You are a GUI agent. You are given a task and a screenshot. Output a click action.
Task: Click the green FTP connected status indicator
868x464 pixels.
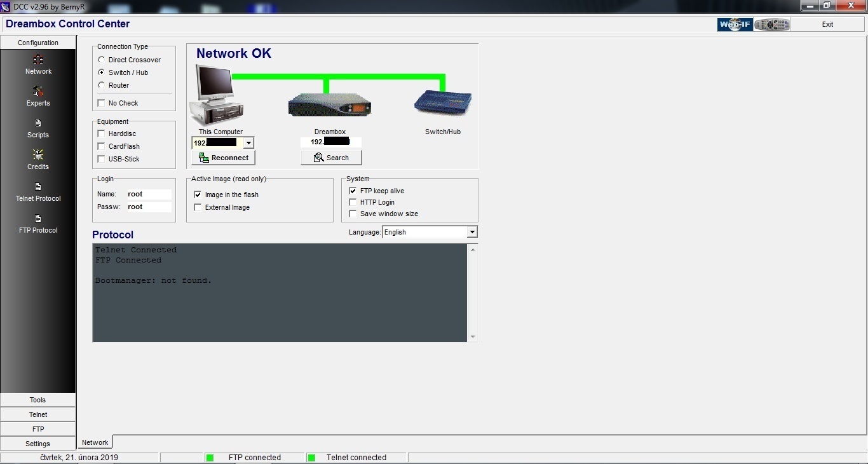tap(210, 458)
